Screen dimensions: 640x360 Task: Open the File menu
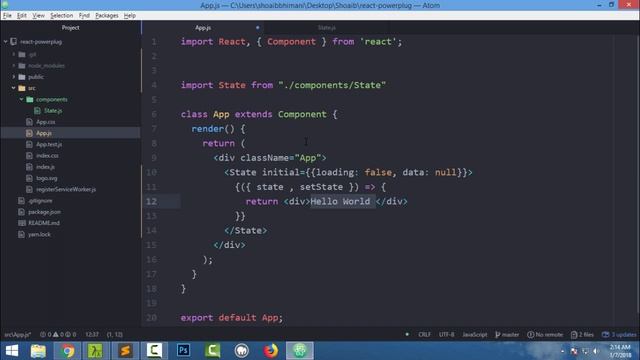point(7,16)
